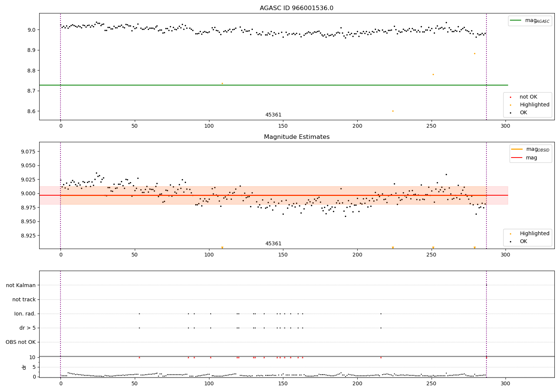Click the orange mag OBSID legend line swatch

coord(517,149)
